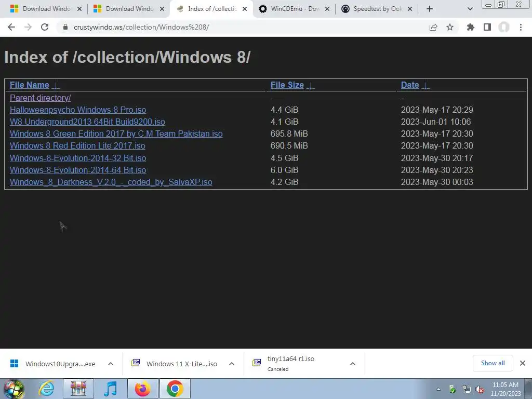The image size is (532, 399).
Task: Open tab search dropdown chevron
Action: (470, 9)
